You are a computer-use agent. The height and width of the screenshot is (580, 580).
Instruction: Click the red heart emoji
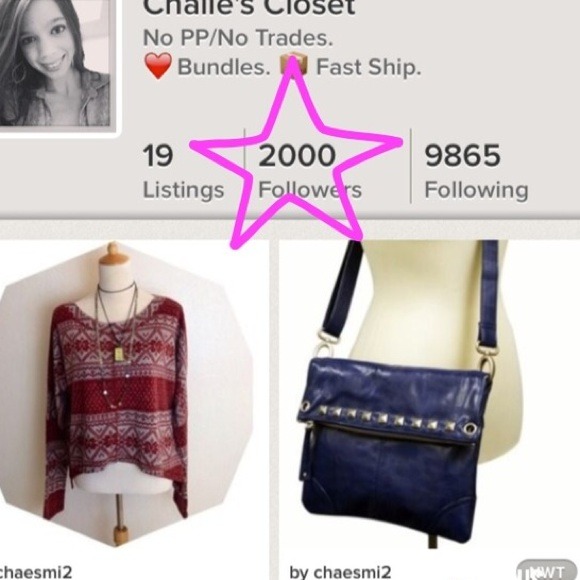tap(158, 66)
